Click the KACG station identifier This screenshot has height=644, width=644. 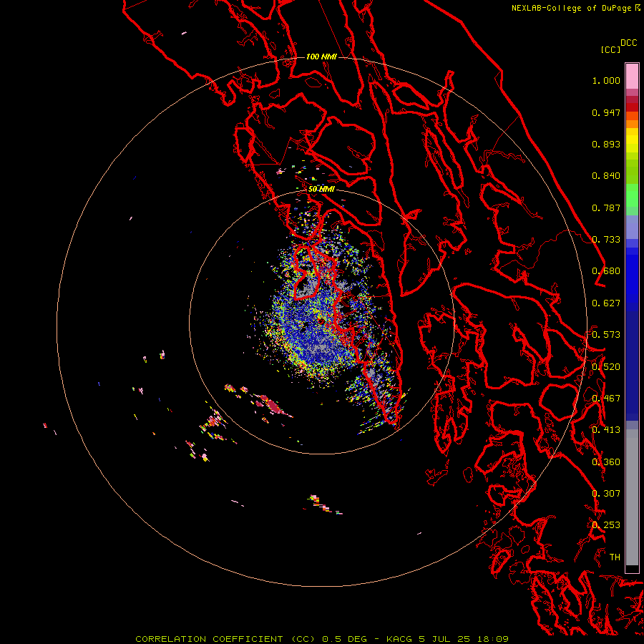(400, 639)
